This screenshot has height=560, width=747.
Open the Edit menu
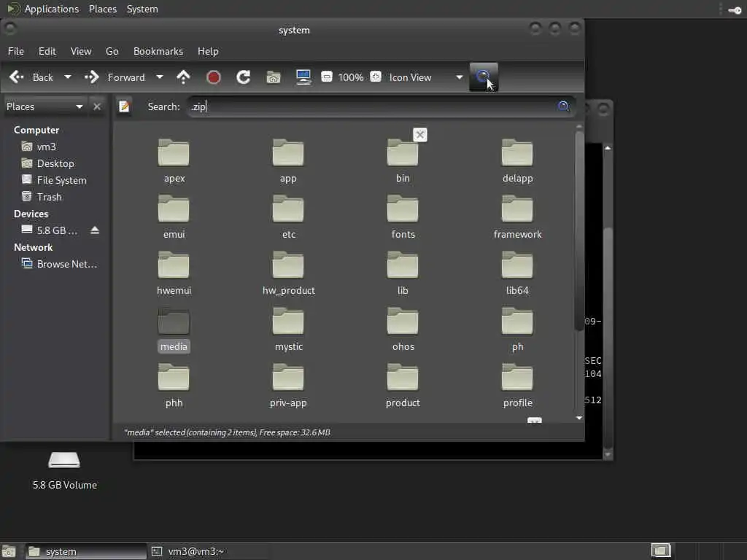click(47, 52)
